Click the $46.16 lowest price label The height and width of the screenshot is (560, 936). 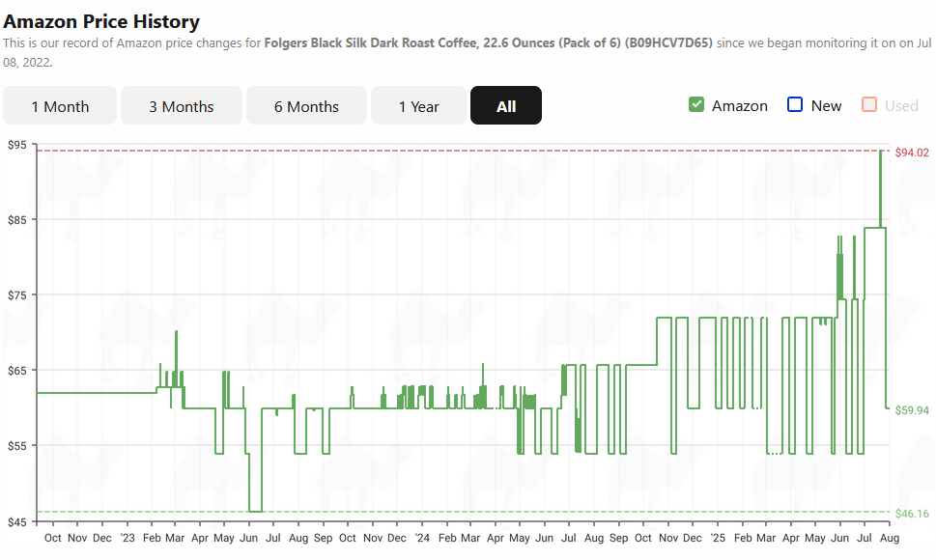912,514
